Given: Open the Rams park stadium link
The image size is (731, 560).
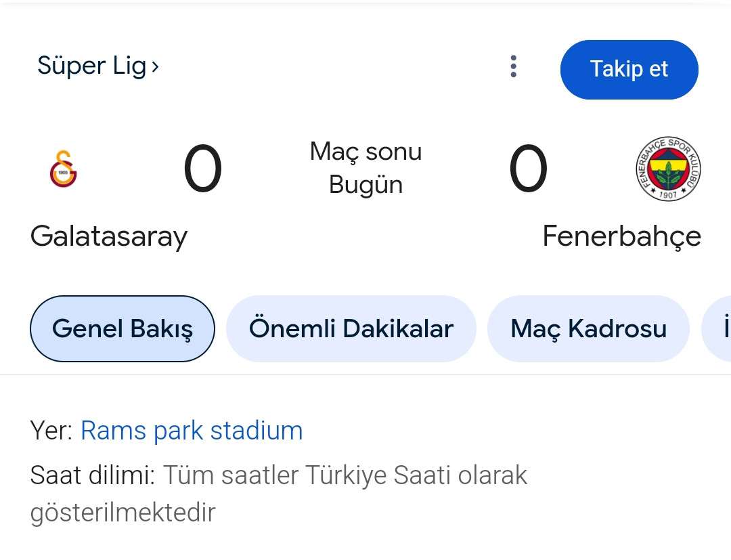Looking at the screenshot, I should pos(192,431).
